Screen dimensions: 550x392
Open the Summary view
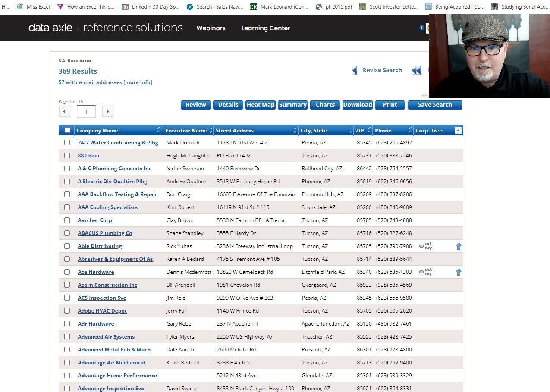pos(293,105)
